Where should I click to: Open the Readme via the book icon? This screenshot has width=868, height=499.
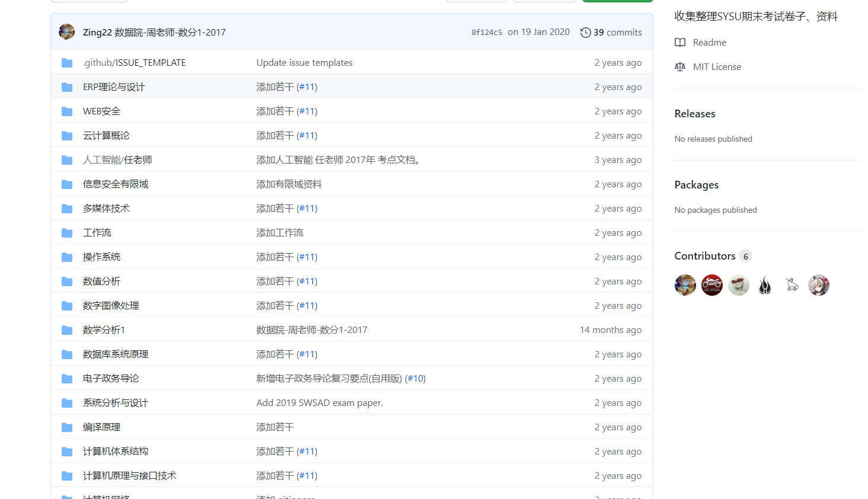tap(679, 42)
